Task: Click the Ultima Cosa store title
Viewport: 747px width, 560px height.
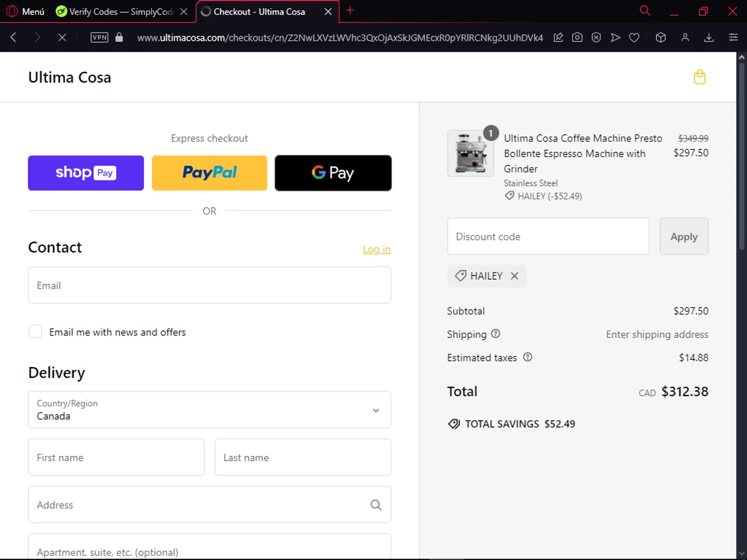Action: [70, 77]
